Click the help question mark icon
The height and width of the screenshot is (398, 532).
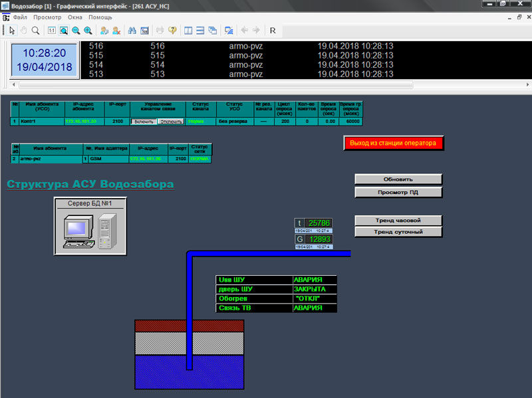[172, 30]
